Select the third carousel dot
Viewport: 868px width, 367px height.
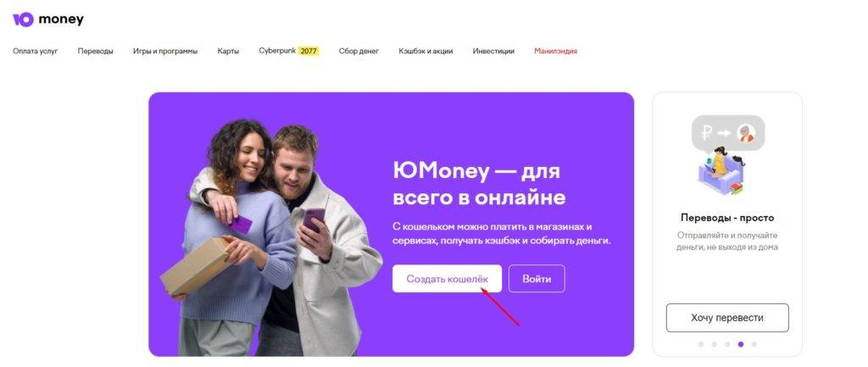(727, 344)
